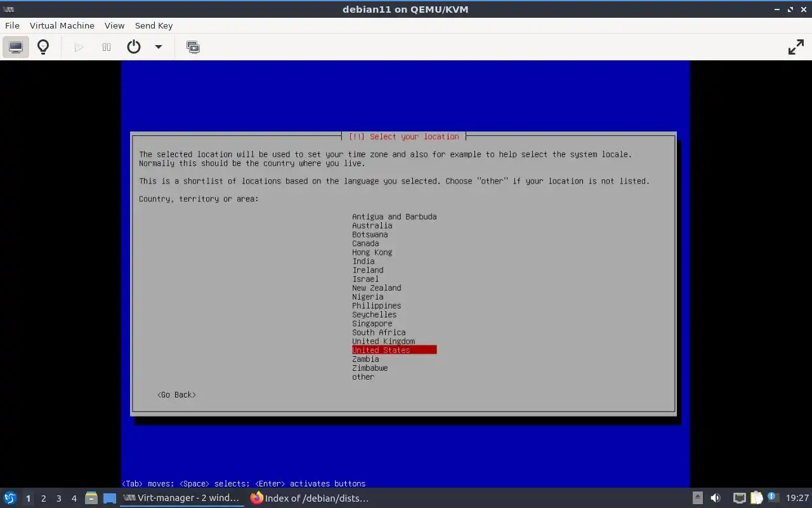This screenshot has height=508, width=812.
Task: Select Antigua and Barbuda in the list
Action: tap(394, 217)
